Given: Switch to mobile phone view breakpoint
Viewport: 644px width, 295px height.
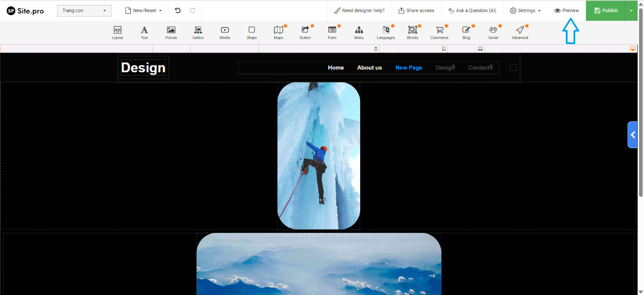Looking at the screenshot, I should [376, 49].
